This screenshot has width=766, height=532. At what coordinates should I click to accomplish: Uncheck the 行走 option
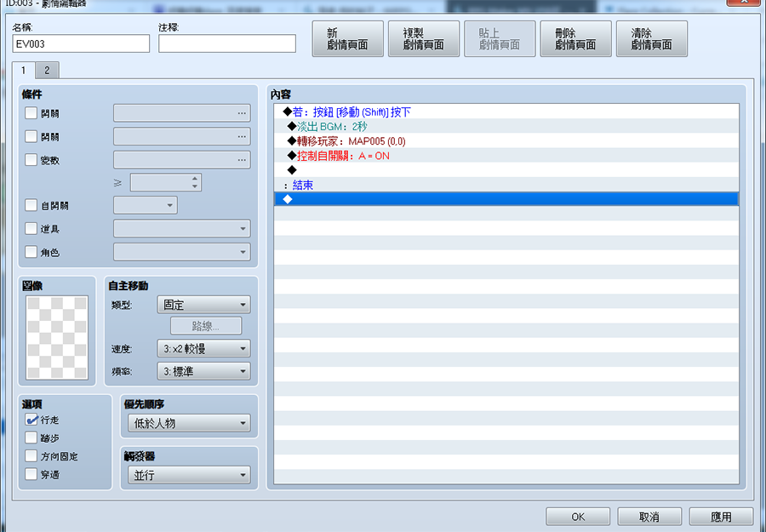[x=31, y=420]
